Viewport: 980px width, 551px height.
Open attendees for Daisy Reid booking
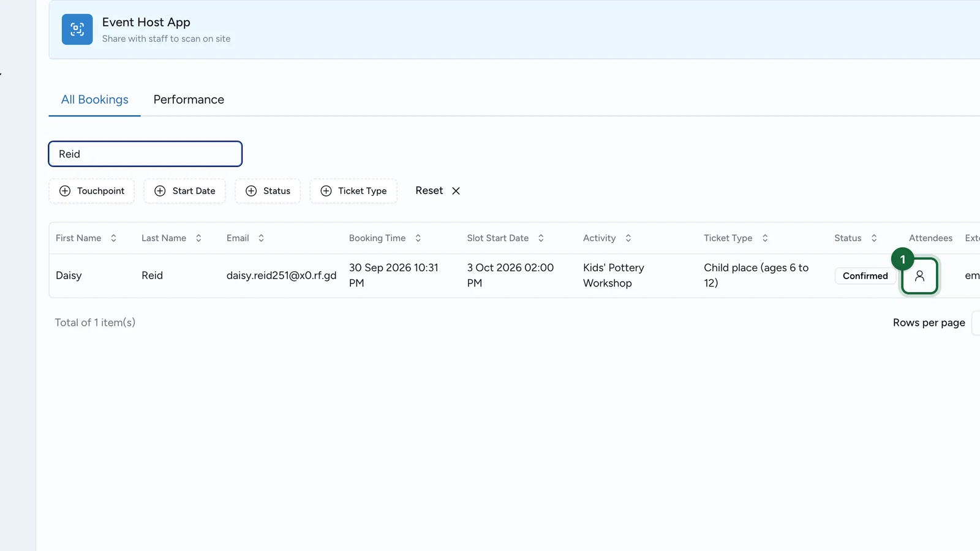tap(919, 276)
